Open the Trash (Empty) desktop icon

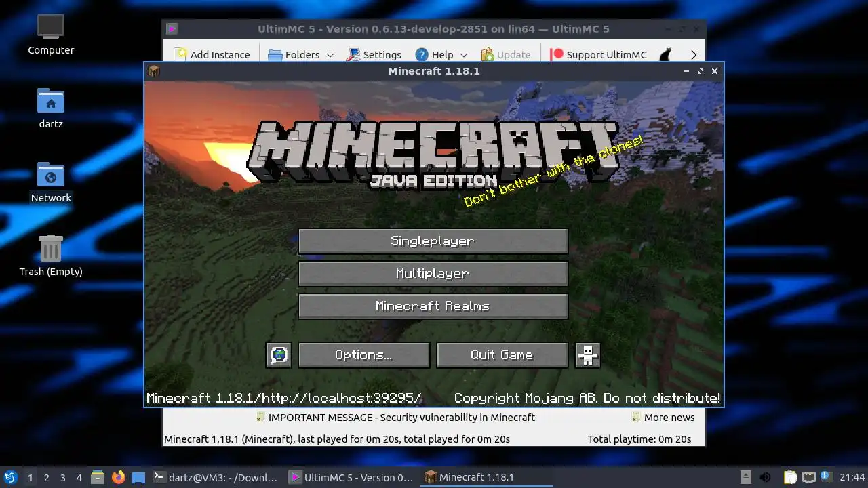(x=51, y=256)
